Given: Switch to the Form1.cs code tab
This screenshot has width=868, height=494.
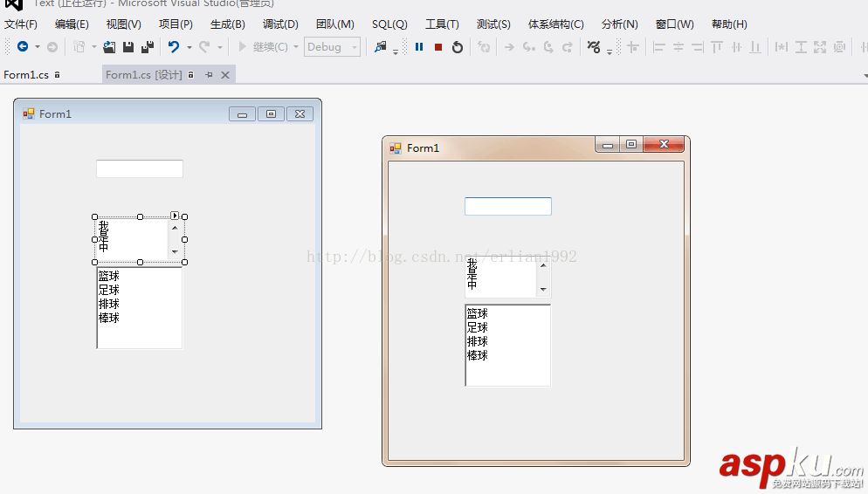Looking at the screenshot, I should point(26,75).
